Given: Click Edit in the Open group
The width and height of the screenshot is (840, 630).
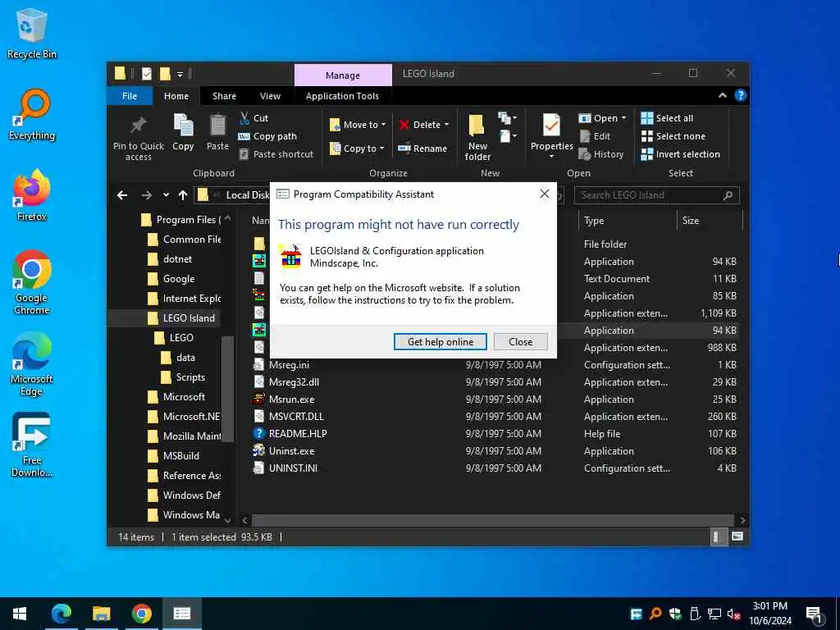Looking at the screenshot, I should pos(595,137).
